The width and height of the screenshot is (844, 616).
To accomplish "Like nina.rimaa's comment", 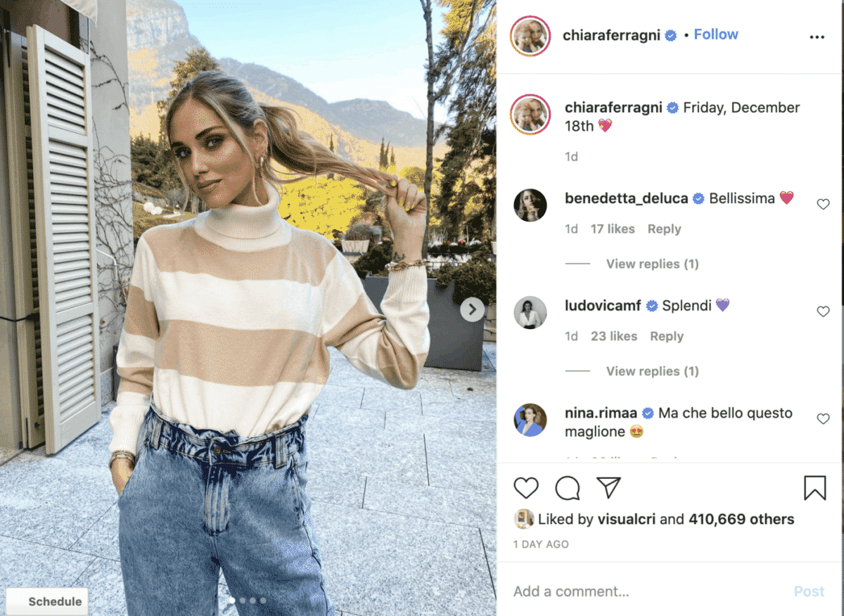I will [823, 419].
